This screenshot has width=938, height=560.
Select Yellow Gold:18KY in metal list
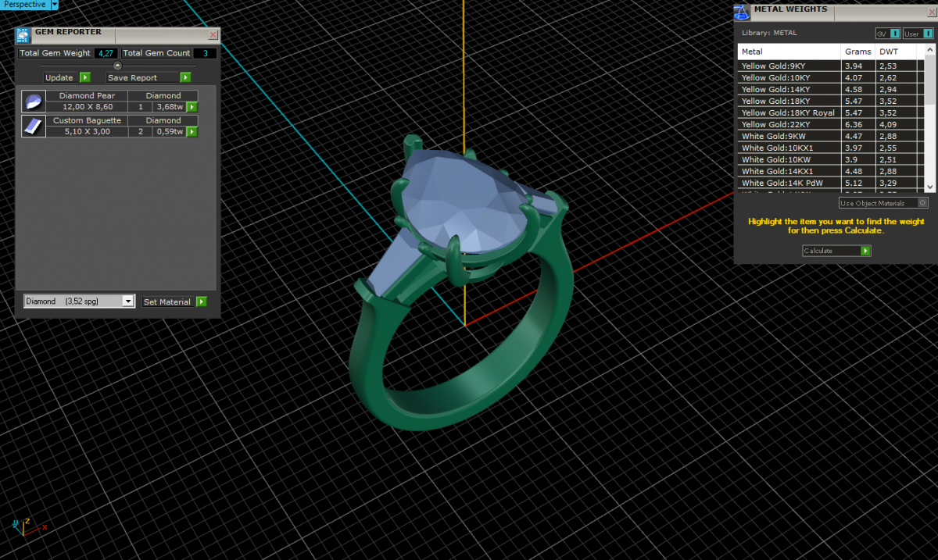point(789,101)
